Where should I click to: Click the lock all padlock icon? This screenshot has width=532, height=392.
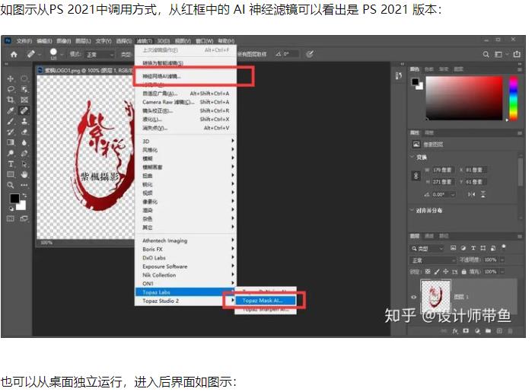click(x=464, y=272)
